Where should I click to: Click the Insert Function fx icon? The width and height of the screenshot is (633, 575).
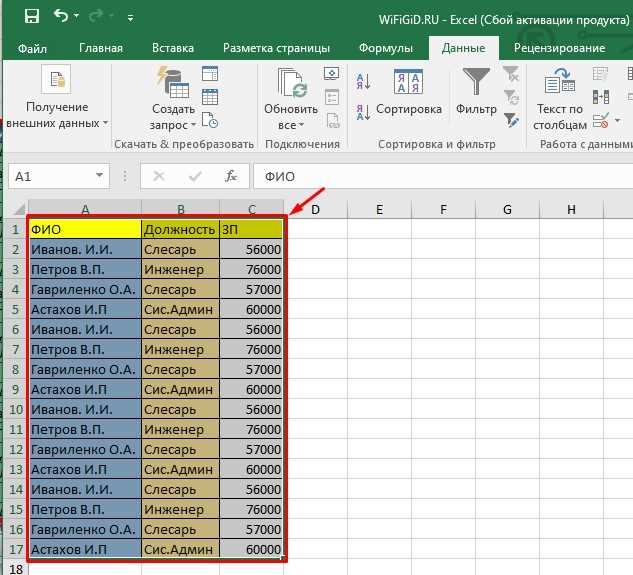click(231, 176)
